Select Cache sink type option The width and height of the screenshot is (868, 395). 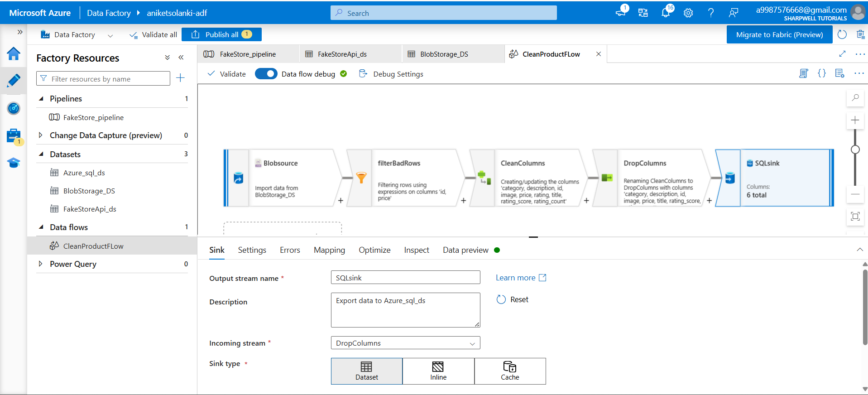(x=510, y=371)
